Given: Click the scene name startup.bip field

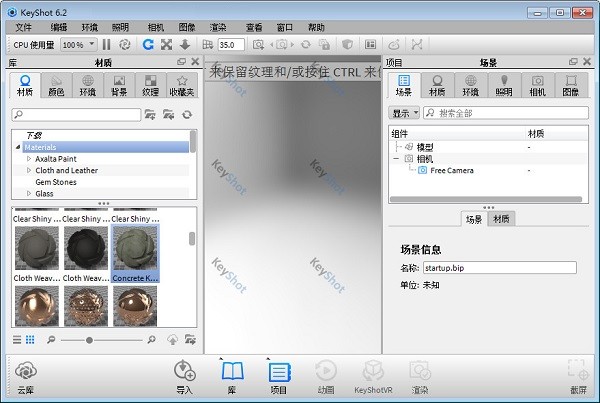Looking at the screenshot, I should pos(500,268).
